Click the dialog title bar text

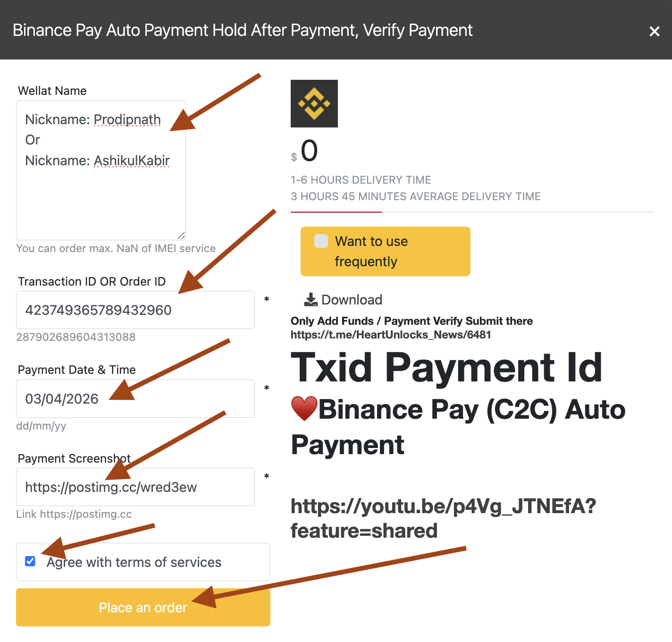click(243, 30)
